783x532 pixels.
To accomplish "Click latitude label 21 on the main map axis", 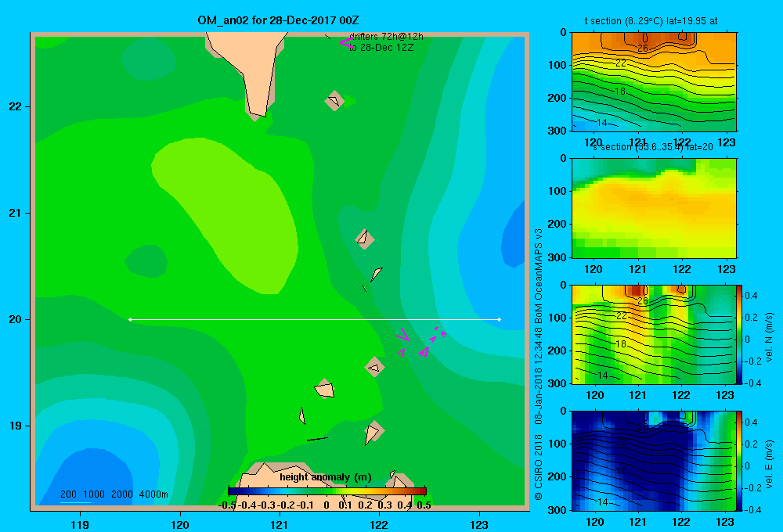I will (x=16, y=213).
